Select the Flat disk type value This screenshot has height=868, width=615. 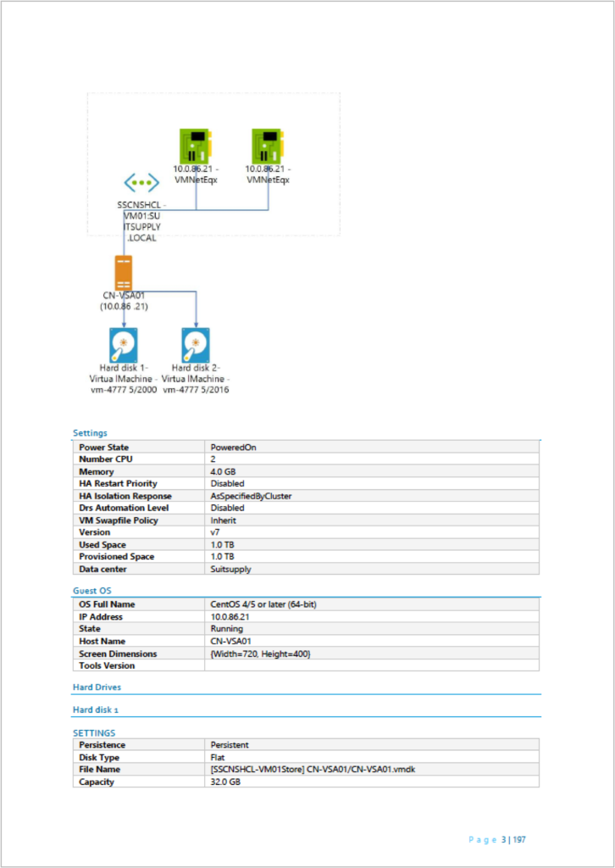pos(218,757)
